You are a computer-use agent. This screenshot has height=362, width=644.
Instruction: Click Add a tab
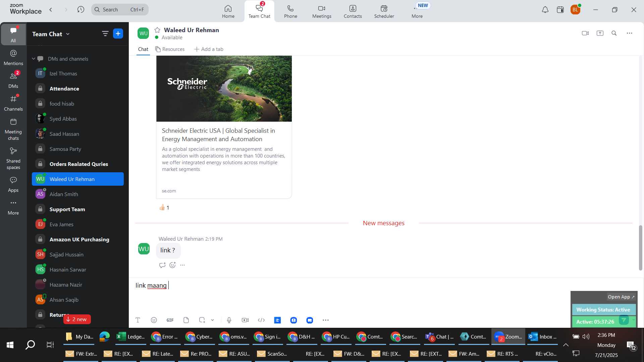tap(209, 49)
